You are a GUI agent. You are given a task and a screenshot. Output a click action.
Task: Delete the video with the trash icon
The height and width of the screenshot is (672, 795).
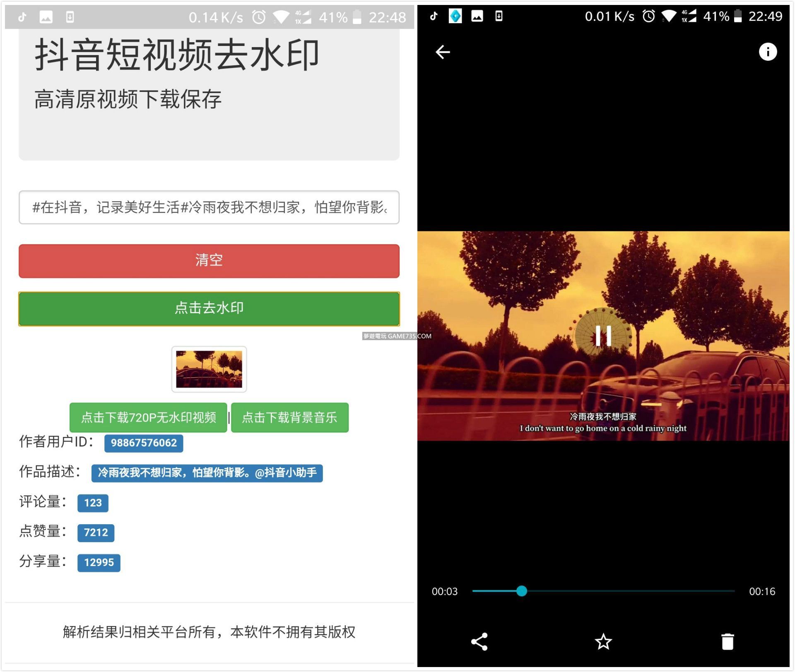(x=727, y=642)
